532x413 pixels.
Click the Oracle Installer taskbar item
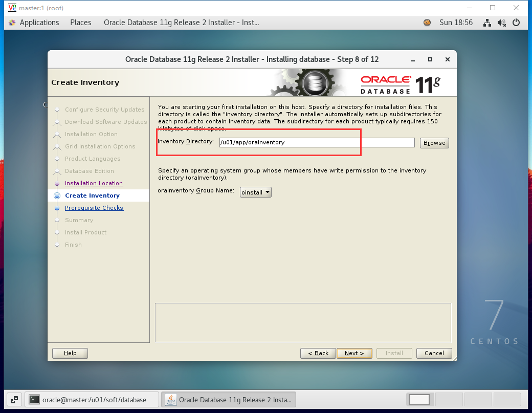229,400
